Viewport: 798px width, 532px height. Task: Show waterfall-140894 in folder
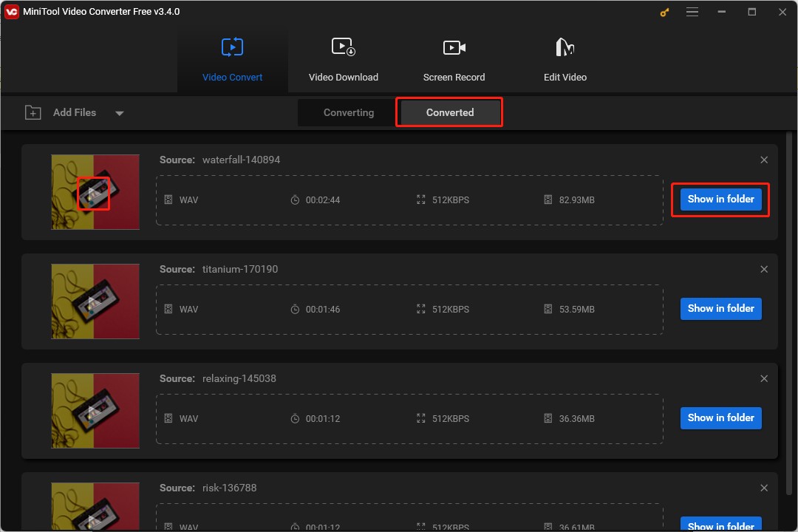pos(720,199)
